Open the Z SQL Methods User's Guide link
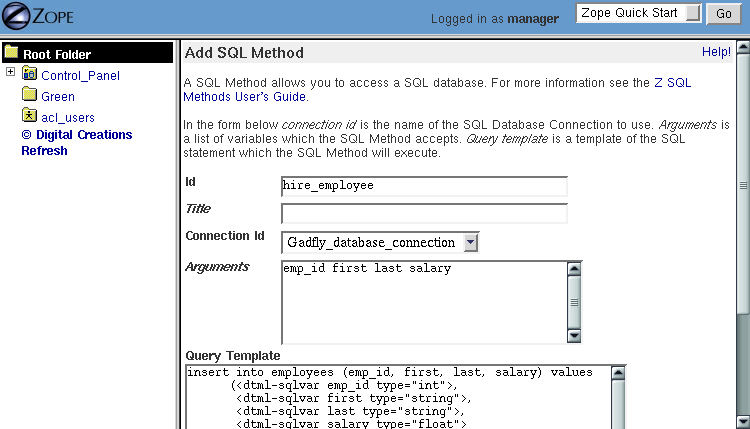The height and width of the screenshot is (429, 750). tap(436, 90)
